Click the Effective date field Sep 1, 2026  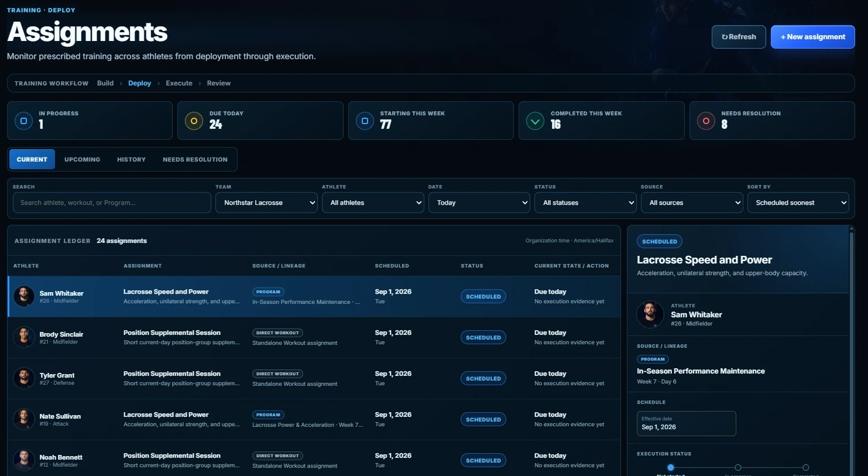[686, 423]
